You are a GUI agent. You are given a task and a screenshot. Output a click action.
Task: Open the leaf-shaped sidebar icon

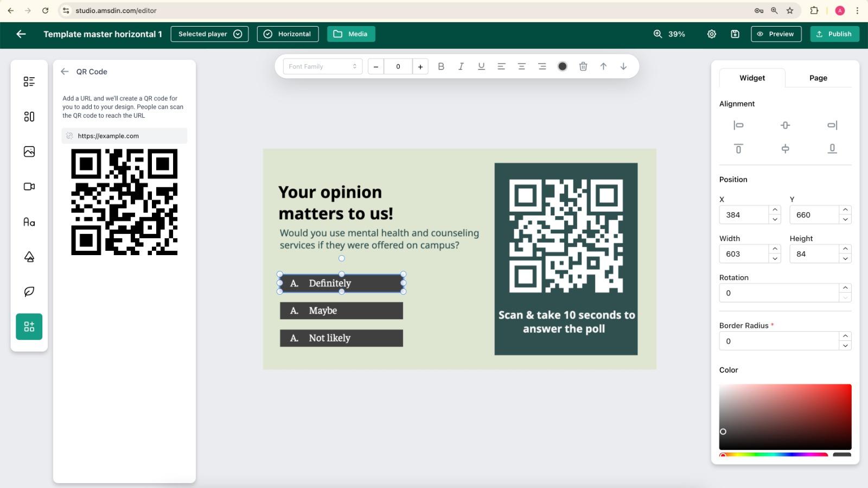tap(29, 291)
